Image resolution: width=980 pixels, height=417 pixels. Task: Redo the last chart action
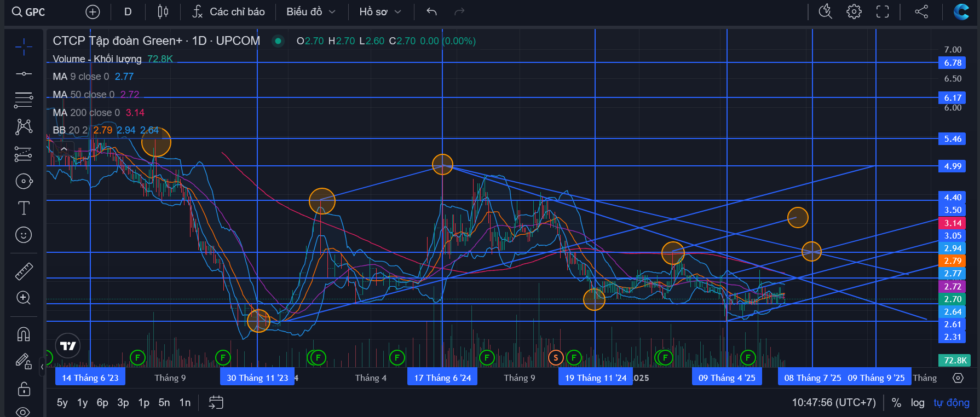pyautogui.click(x=459, y=11)
